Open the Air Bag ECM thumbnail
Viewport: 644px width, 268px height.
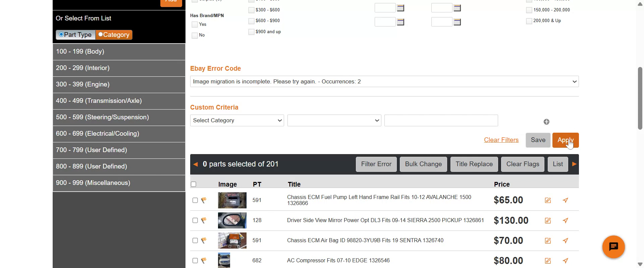coord(232,241)
